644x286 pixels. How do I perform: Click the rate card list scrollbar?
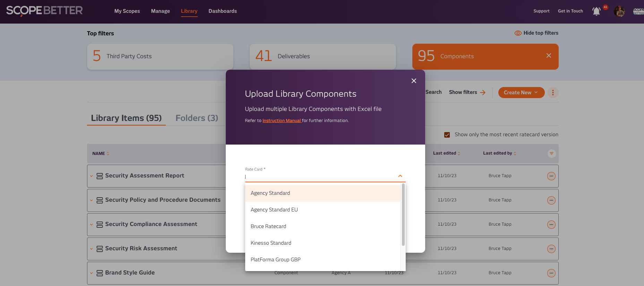(403, 215)
